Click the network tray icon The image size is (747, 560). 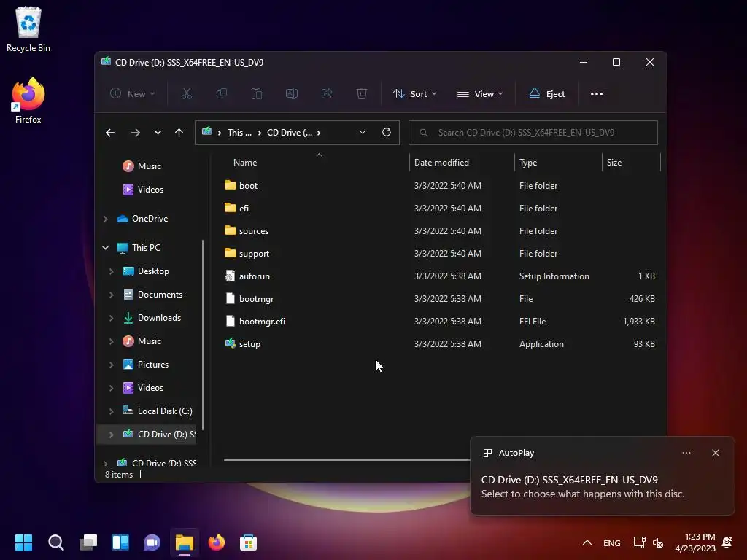click(639, 542)
